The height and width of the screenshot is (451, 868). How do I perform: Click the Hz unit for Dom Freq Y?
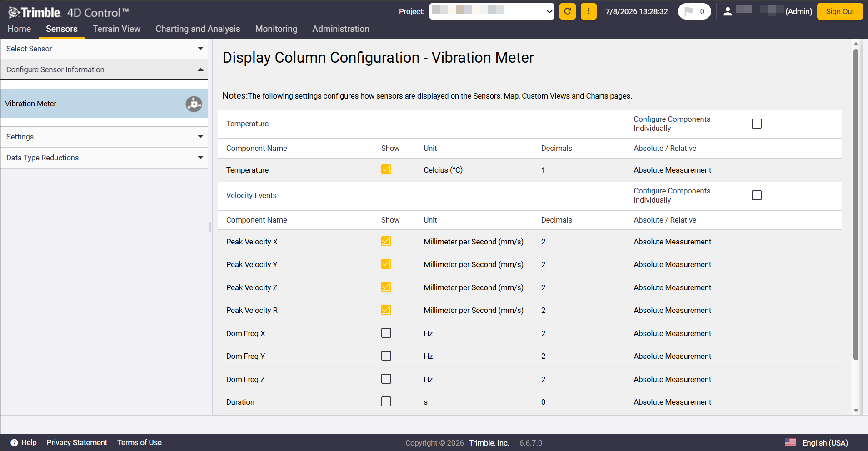click(x=428, y=356)
